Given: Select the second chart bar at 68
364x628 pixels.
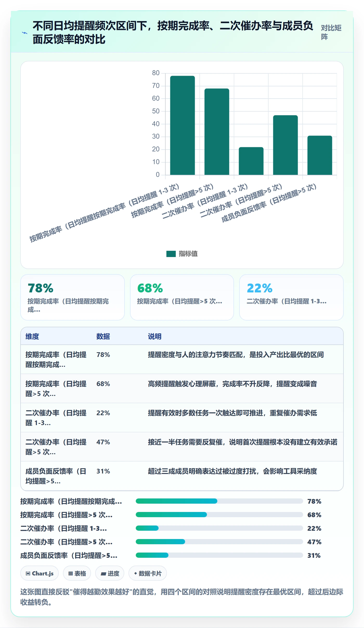Looking at the screenshot, I should [x=217, y=132].
